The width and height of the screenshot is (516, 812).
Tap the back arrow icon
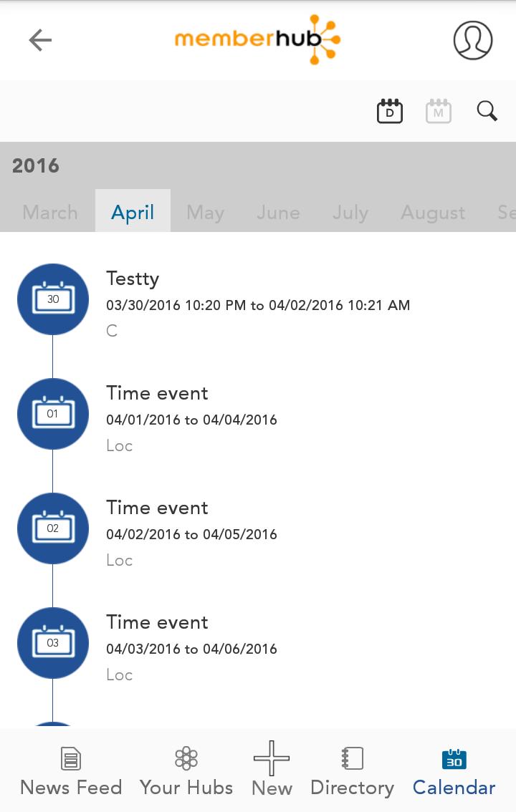[40, 40]
